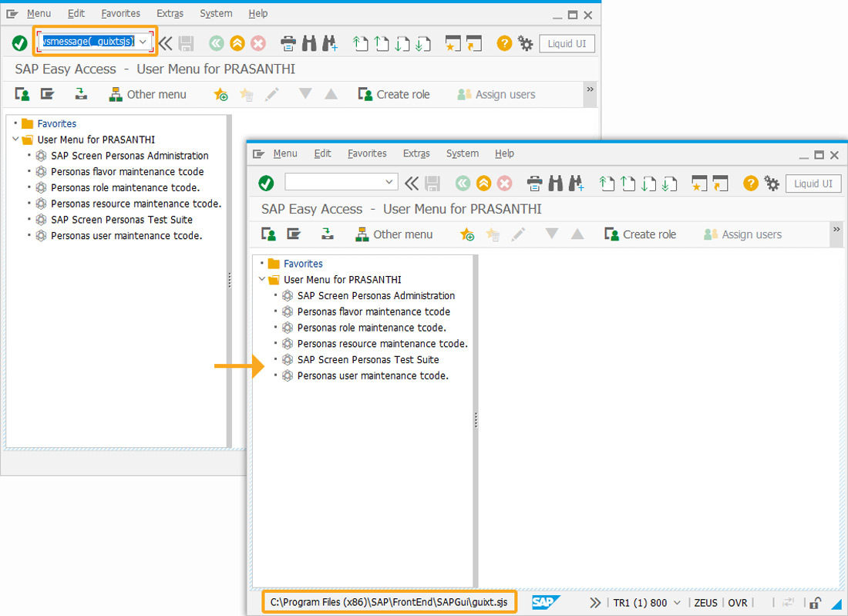Click red Cancel icon in front window
Viewport: 848px width, 616px height.
click(x=504, y=183)
